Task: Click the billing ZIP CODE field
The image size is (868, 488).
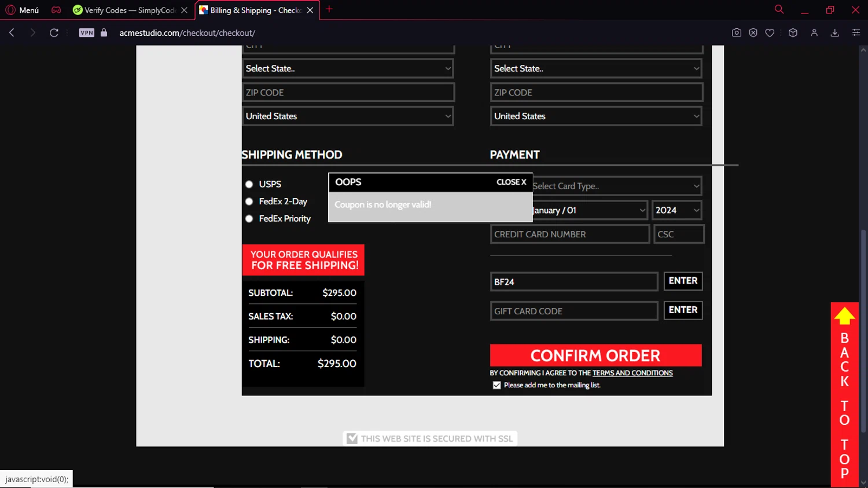Action: tap(348, 92)
